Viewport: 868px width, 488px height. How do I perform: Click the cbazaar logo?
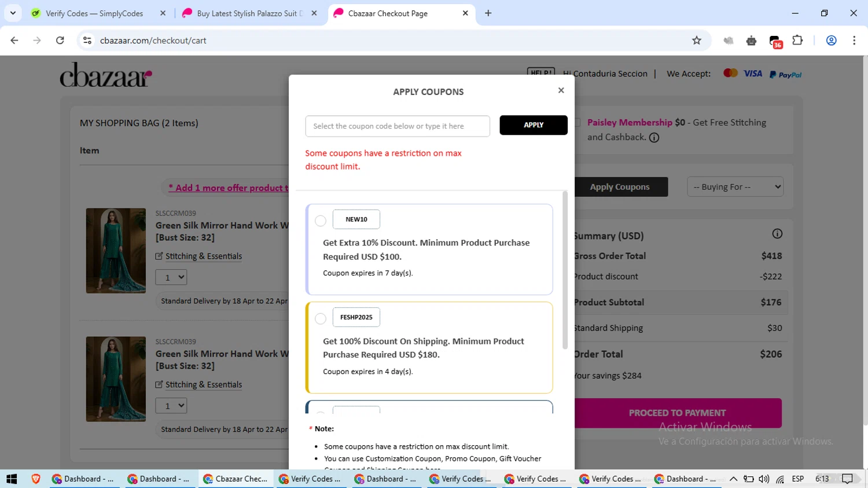tap(106, 75)
